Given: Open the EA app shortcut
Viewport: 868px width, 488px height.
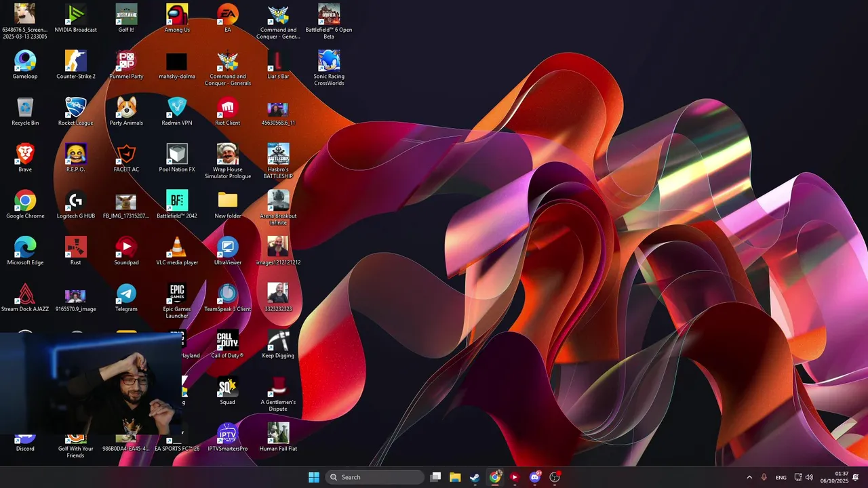Looking at the screenshot, I should tap(228, 18).
